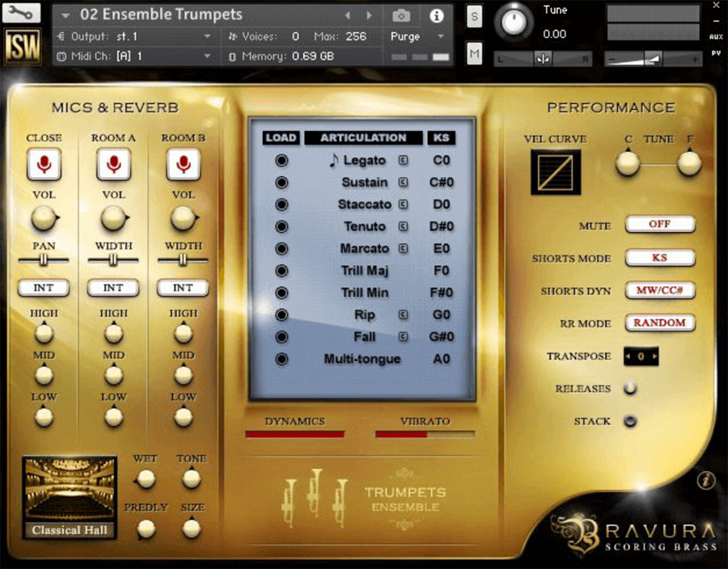Toggle Multi-tongue load button

tap(281, 359)
